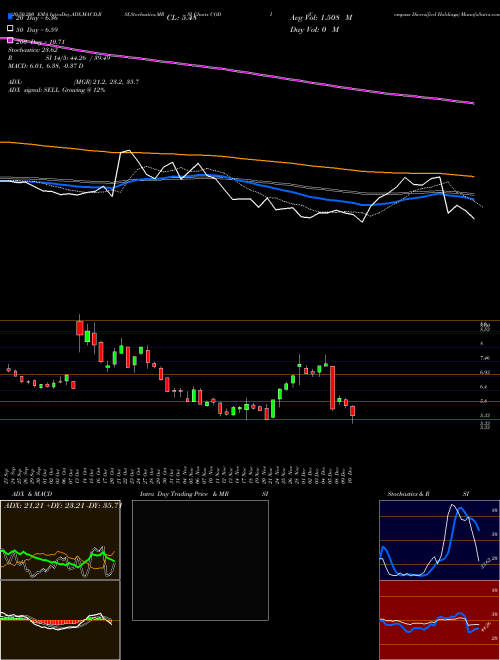Image resolution: width=500 pixels, height=660 pixels.
Task: Click the last red candlestick at chart's right end
Action: tap(353, 411)
